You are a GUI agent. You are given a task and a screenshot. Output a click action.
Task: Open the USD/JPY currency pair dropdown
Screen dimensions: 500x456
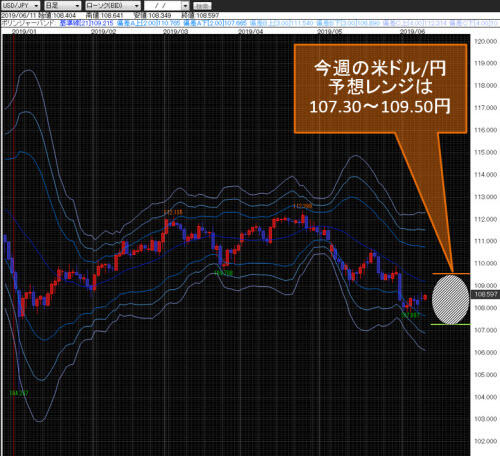(x=21, y=6)
